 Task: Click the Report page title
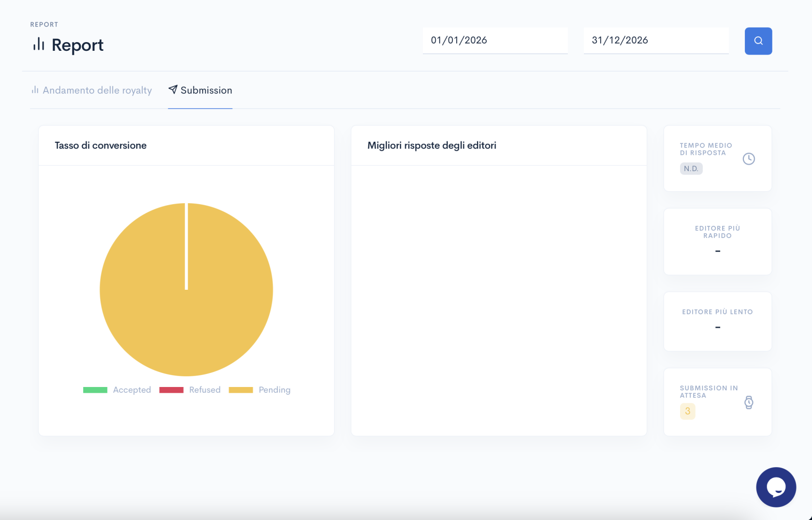point(77,45)
